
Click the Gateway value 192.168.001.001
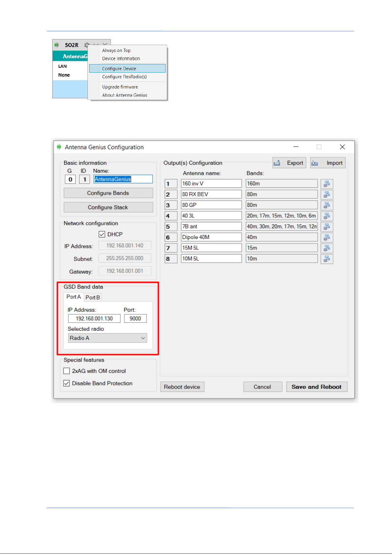click(125, 271)
